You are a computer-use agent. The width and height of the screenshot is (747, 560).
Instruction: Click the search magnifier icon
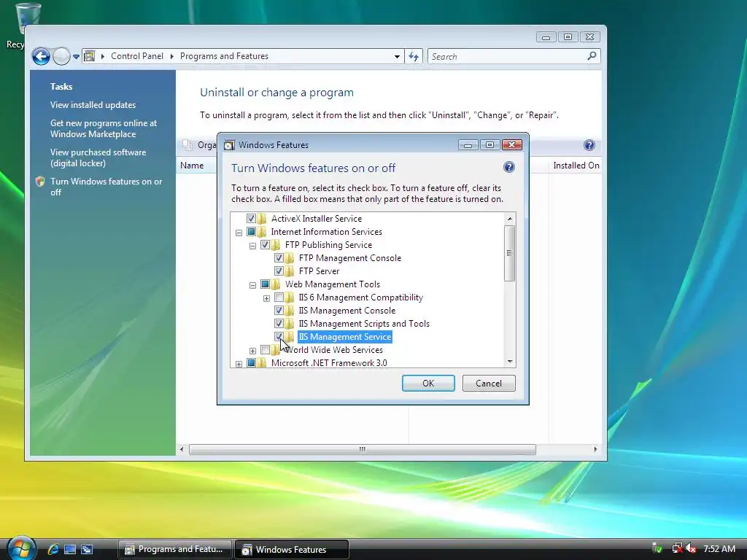tap(592, 56)
